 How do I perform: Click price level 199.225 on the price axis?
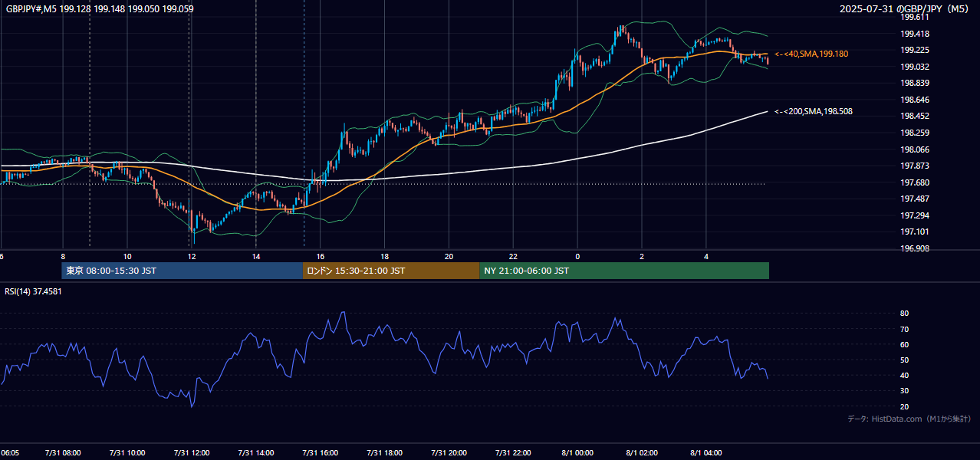pos(914,50)
